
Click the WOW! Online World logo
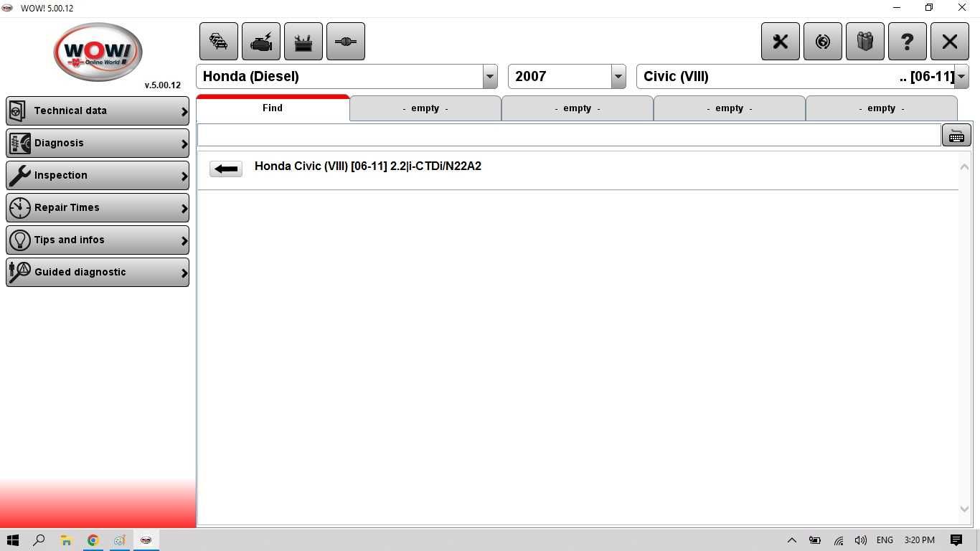(98, 52)
